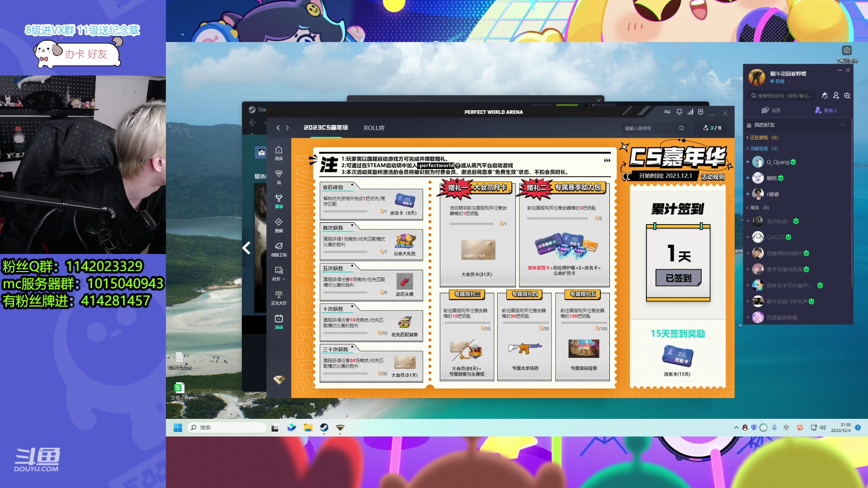
Task: Click the 公会大礼包 reward in 首次获胜
Action: 405,241
